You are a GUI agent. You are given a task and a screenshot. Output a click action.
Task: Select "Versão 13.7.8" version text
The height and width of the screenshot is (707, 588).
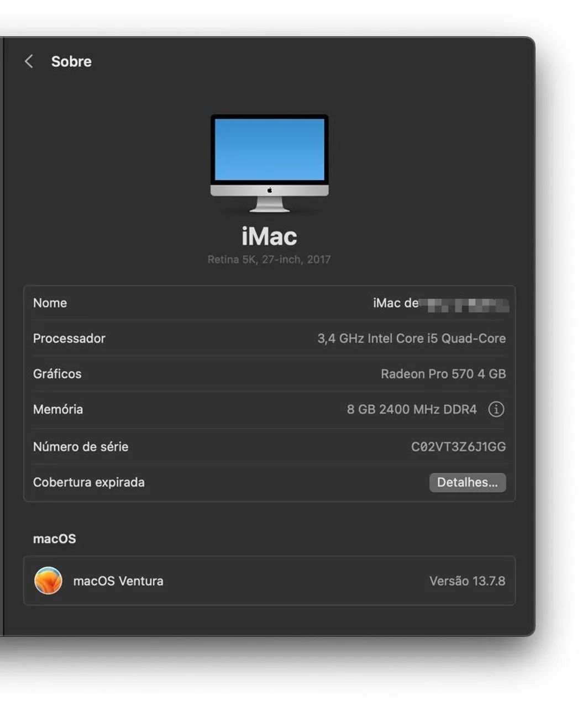click(x=468, y=581)
